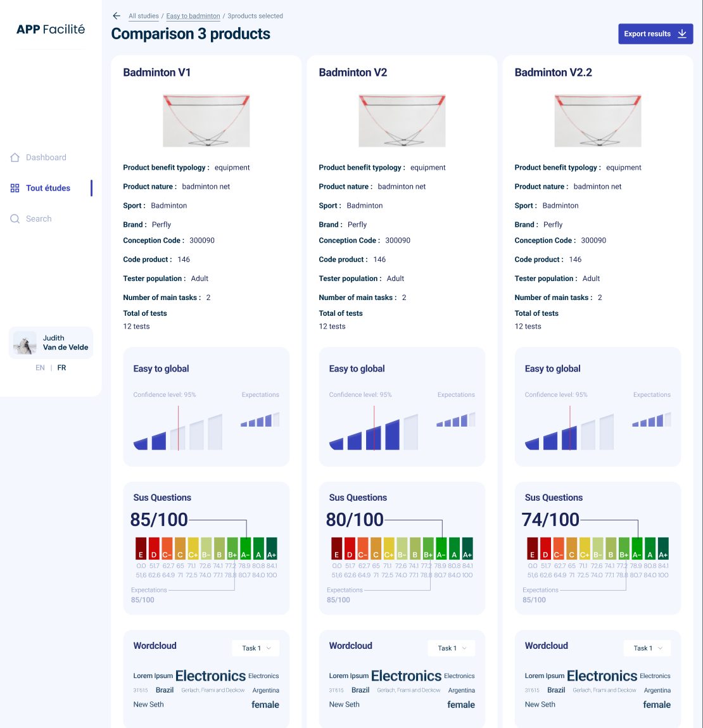Viewport: 703px width, 728px height.
Task: Switch language to FR
Action: click(62, 368)
